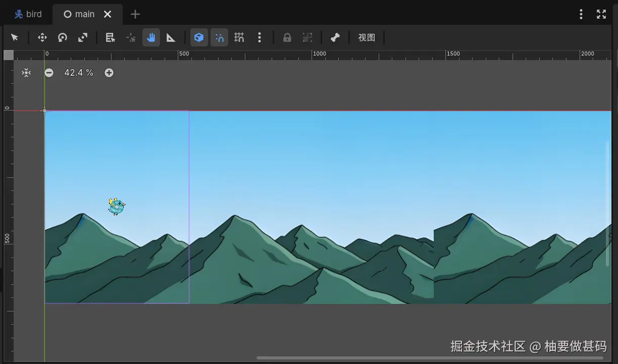
Task: Open the skeleton bone options icon
Action: coord(335,37)
